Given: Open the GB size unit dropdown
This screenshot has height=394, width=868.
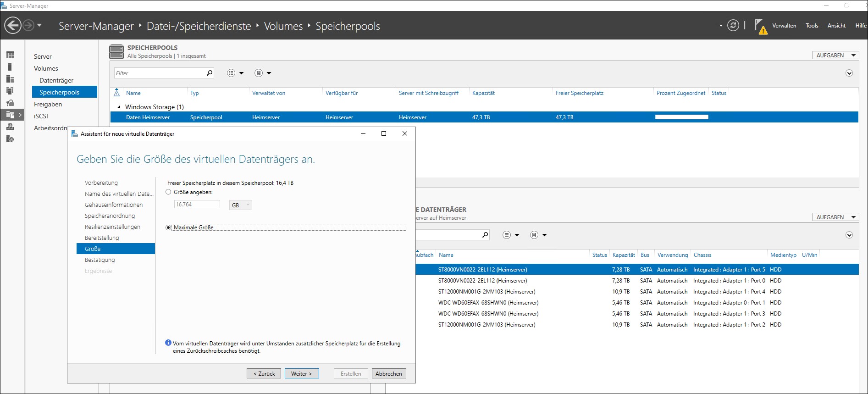Looking at the screenshot, I should [x=240, y=205].
